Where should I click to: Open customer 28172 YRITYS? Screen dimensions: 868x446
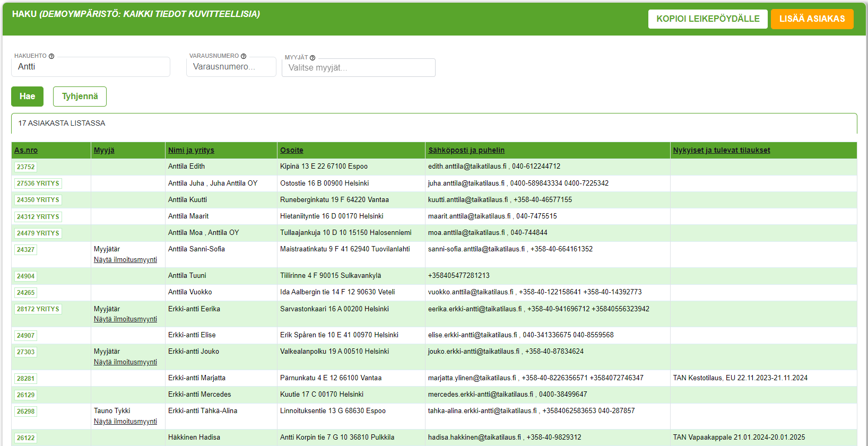tap(38, 309)
